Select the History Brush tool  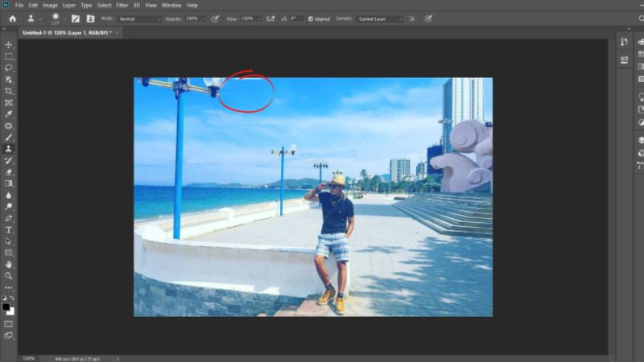pos(8,160)
